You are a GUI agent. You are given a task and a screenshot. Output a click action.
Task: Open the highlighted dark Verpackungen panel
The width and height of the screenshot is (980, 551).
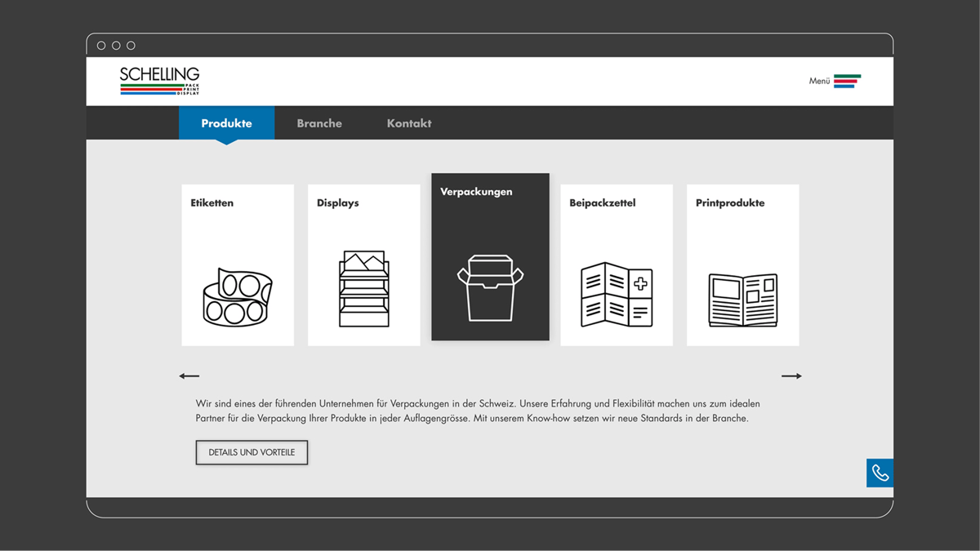point(490,256)
